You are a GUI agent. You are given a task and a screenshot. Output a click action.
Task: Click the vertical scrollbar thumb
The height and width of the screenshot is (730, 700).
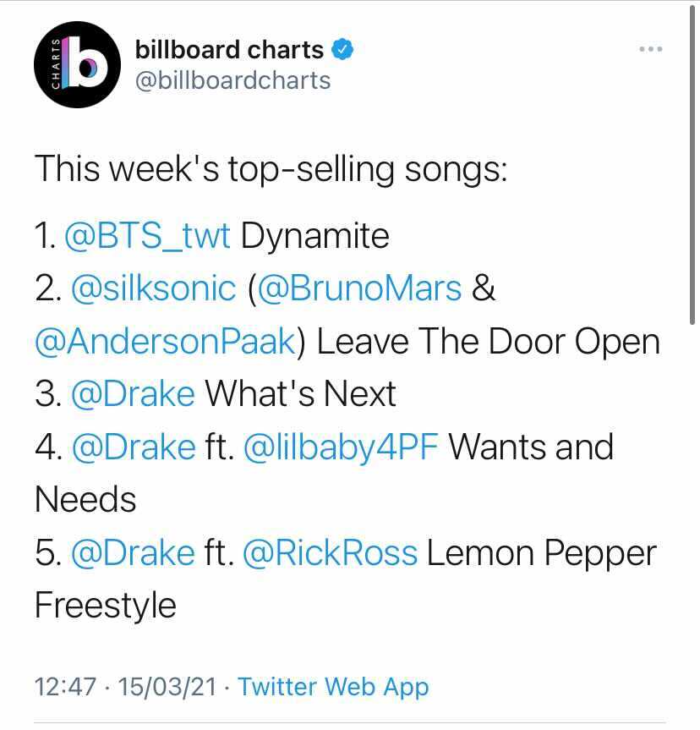692,163
